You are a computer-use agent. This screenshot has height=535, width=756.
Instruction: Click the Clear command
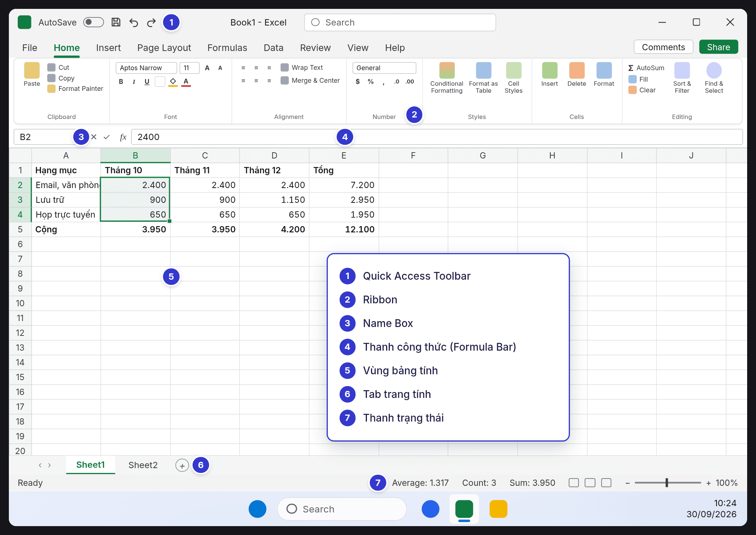[642, 90]
